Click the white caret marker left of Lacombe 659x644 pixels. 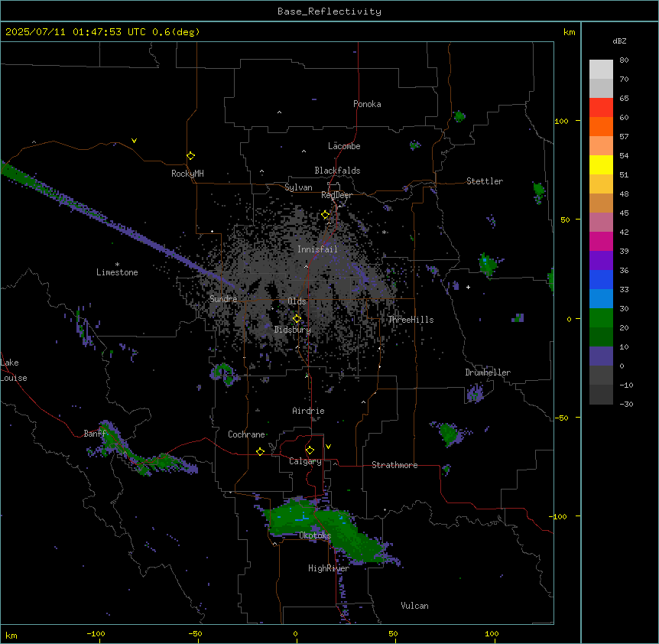pyautogui.click(x=304, y=151)
